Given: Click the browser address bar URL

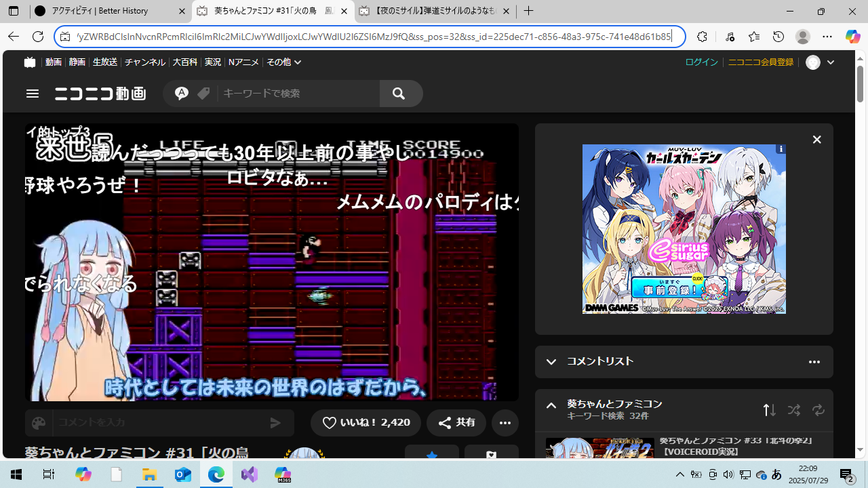Looking at the screenshot, I should tap(374, 37).
